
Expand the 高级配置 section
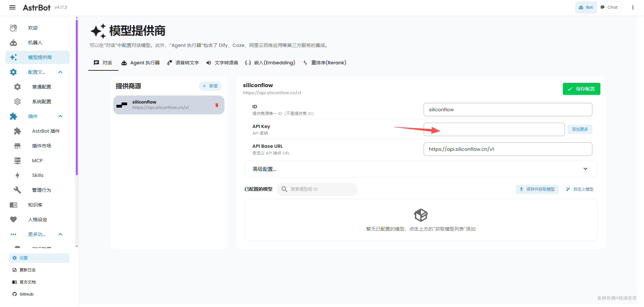421,169
